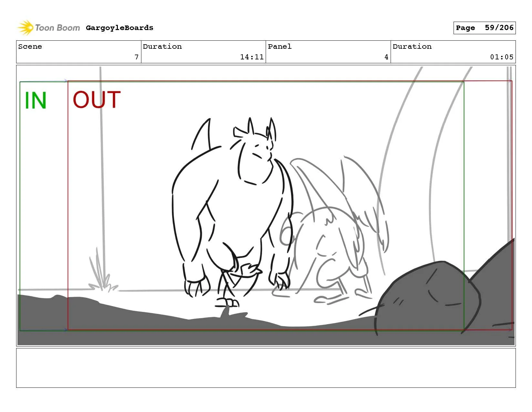This screenshot has width=532, height=412.
Task: Click the Page 59/206 indicator
Action: pos(484,28)
